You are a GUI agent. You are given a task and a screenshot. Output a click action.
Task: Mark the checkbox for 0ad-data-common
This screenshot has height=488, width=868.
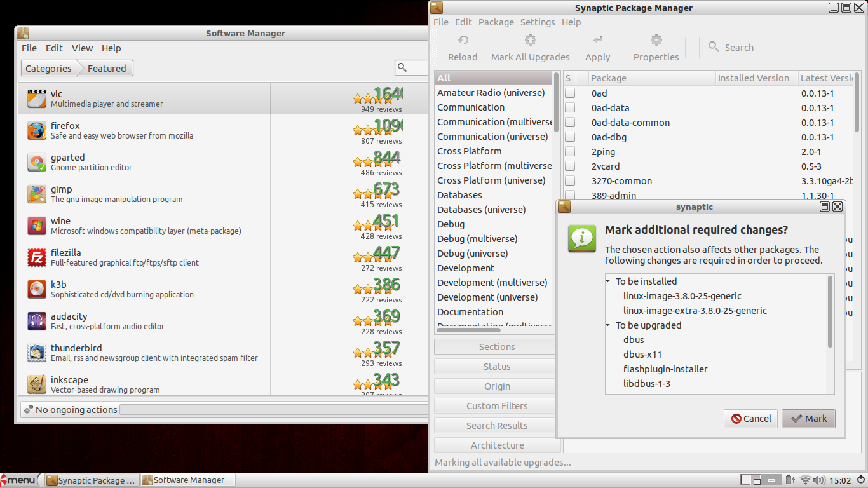click(x=570, y=122)
